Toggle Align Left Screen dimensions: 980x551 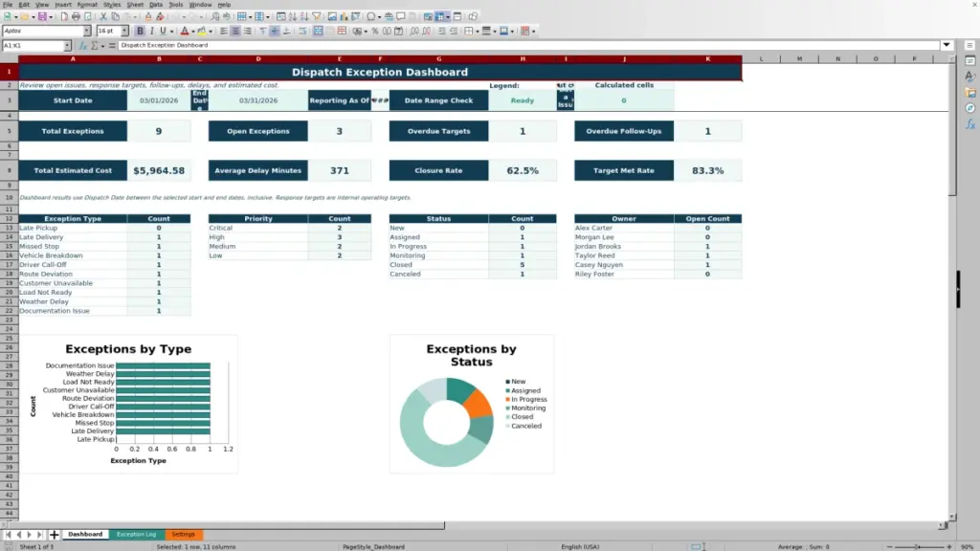(224, 31)
